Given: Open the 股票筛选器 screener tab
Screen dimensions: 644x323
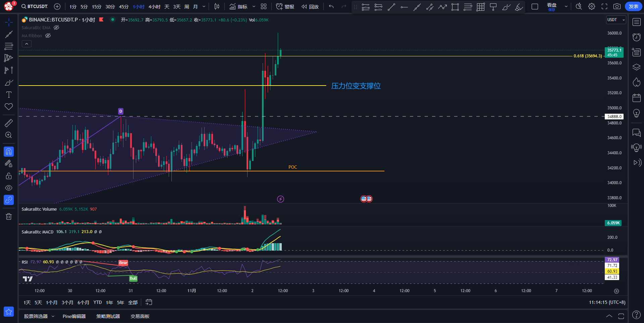Looking at the screenshot, I should pyautogui.click(x=36, y=316).
